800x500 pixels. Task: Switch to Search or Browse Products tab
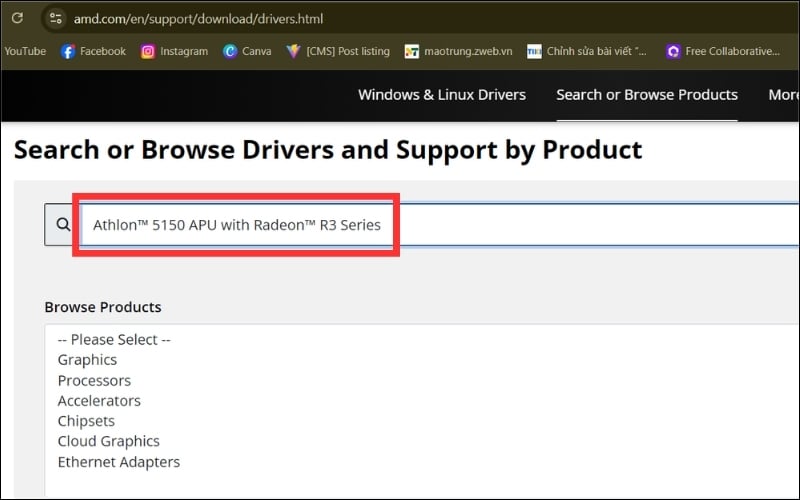(646, 95)
